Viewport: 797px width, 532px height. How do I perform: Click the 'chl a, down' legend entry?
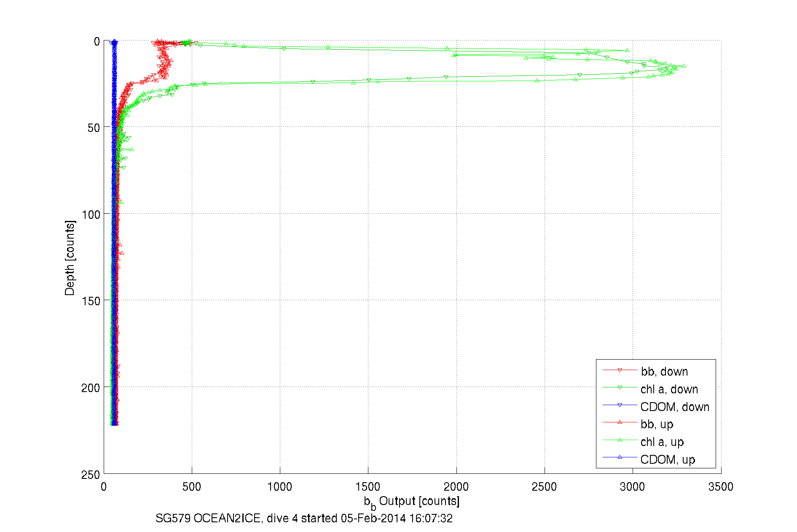[669, 389]
